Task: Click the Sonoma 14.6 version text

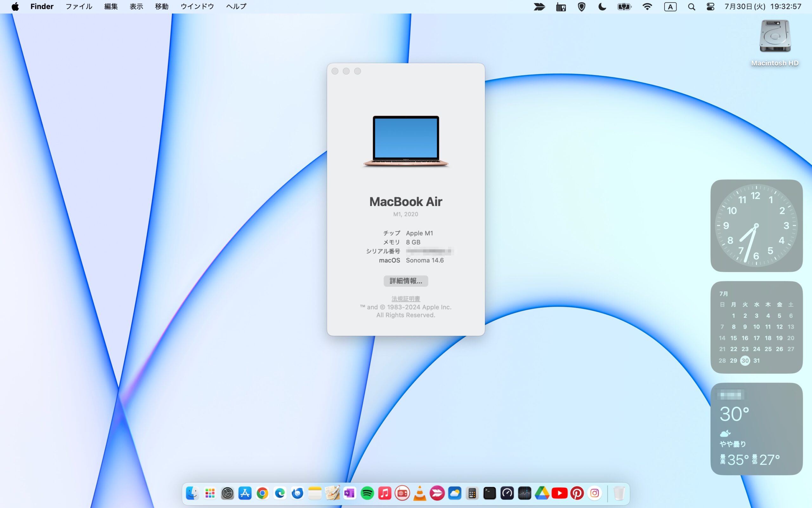Action: [x=425, y=260]
